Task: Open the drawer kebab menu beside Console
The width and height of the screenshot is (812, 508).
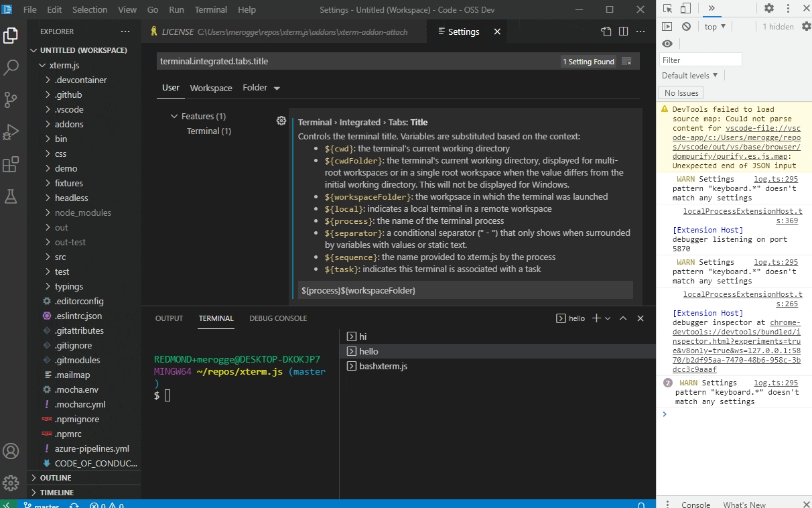Action: click(667, 504)
